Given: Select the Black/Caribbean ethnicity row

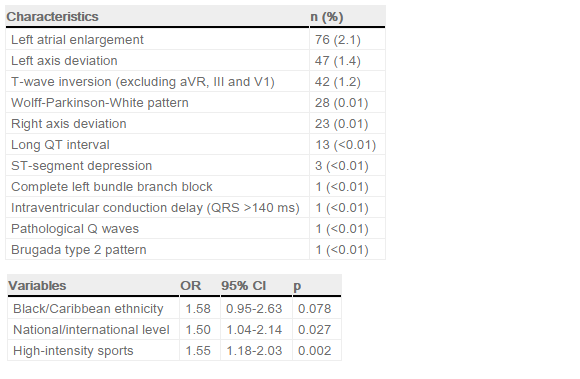Looking at the screenshot, I should point(174,308).
